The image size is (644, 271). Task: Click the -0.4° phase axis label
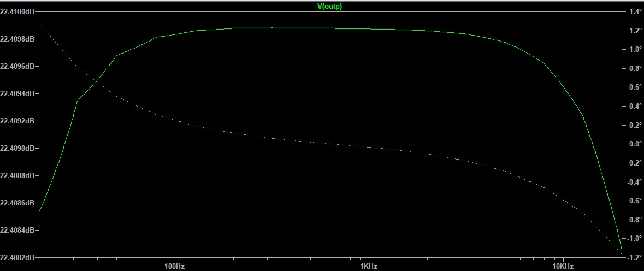[x=634, y=182]
